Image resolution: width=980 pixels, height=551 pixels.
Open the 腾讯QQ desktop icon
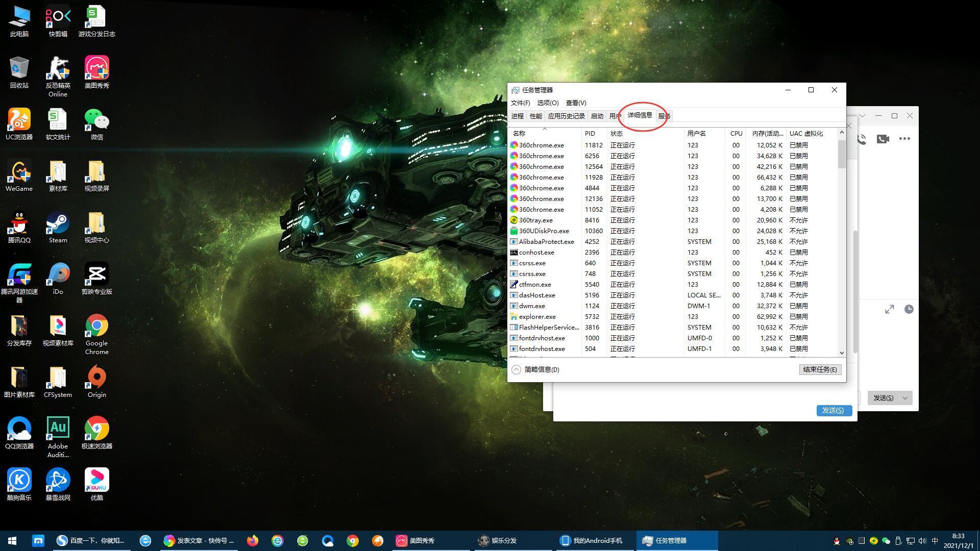pos(19,228)
